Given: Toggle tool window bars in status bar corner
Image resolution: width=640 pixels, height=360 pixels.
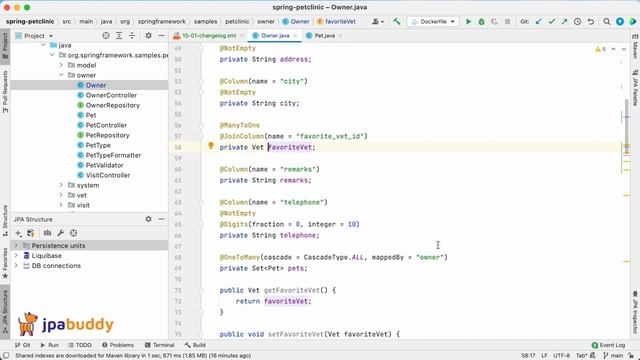Looking at the screenshot, I should coord(5,356).
